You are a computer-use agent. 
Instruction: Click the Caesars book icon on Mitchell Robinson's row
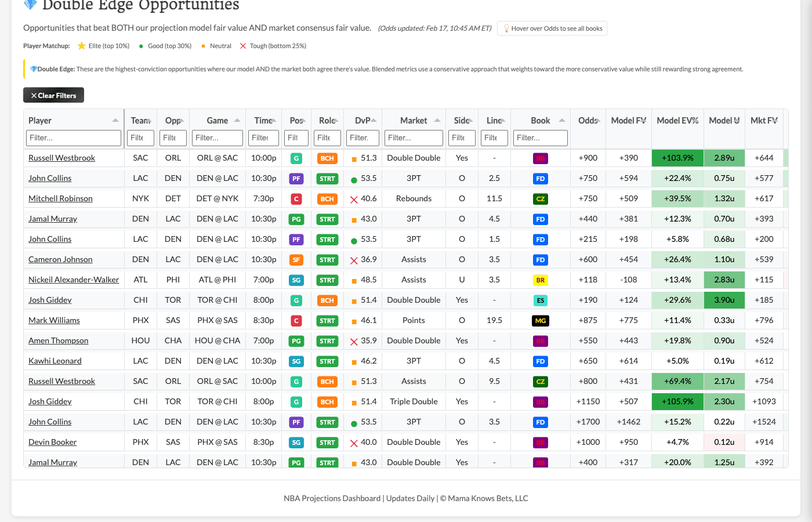pos(540,198)
